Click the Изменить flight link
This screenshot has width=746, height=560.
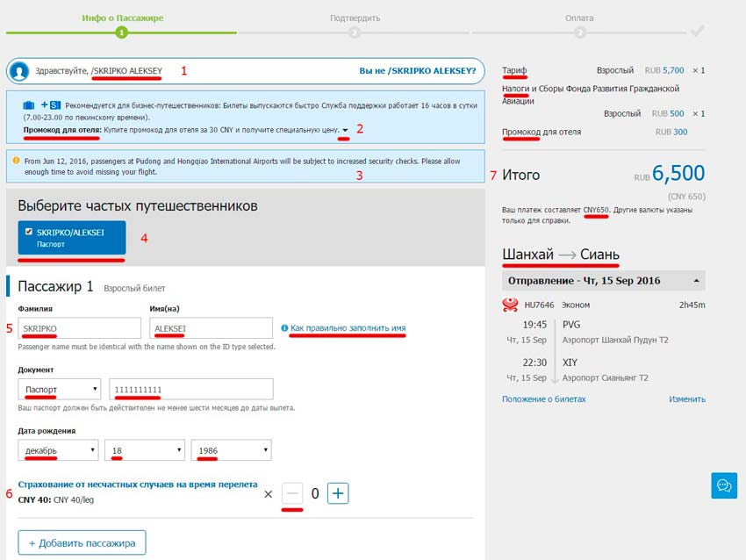(686, 398)
